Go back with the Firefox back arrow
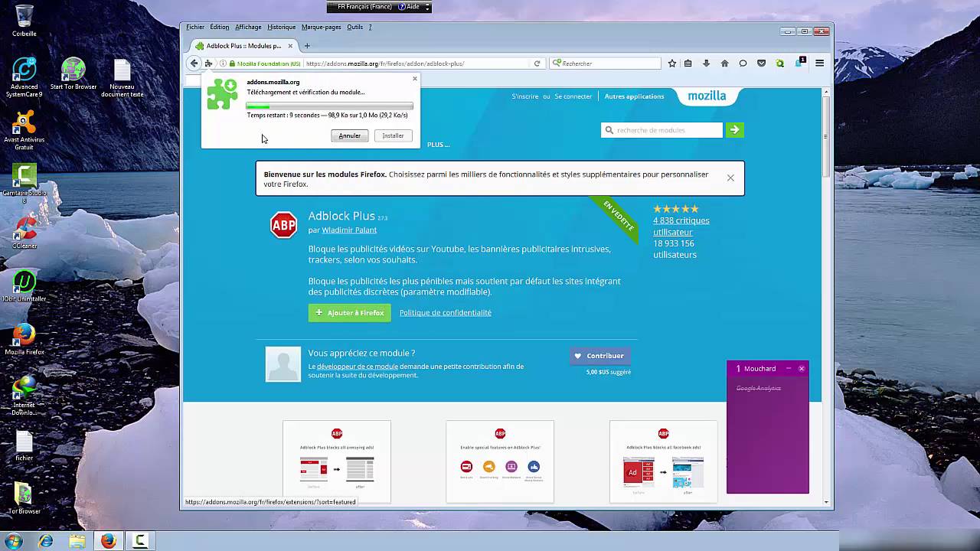Screen dimensions: 980x551 click(194, 64)
